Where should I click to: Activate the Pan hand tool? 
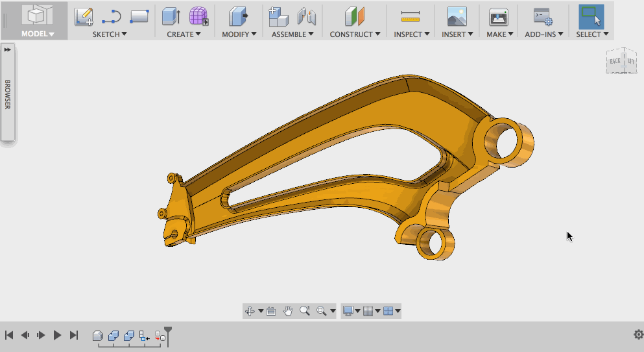coord(288,311)
